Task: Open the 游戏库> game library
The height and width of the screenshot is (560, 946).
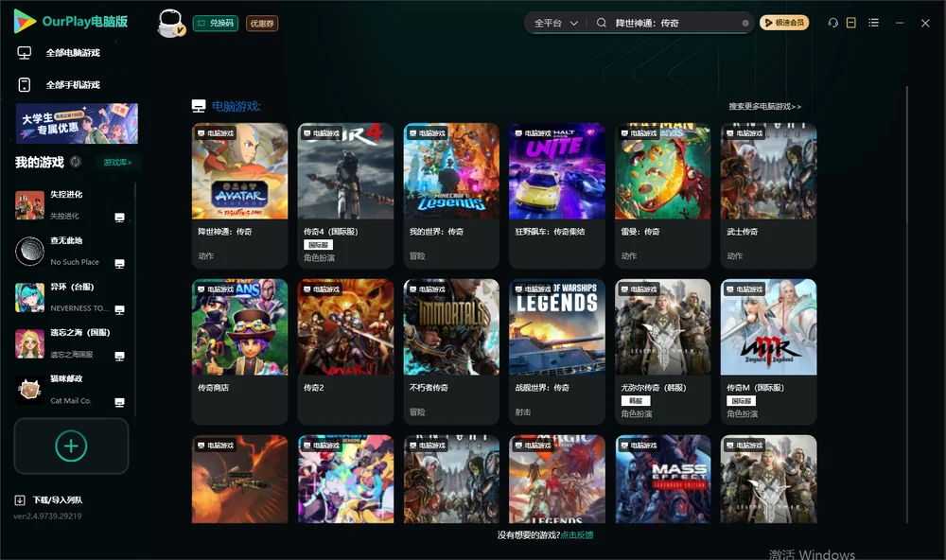Action: [117, 162]
